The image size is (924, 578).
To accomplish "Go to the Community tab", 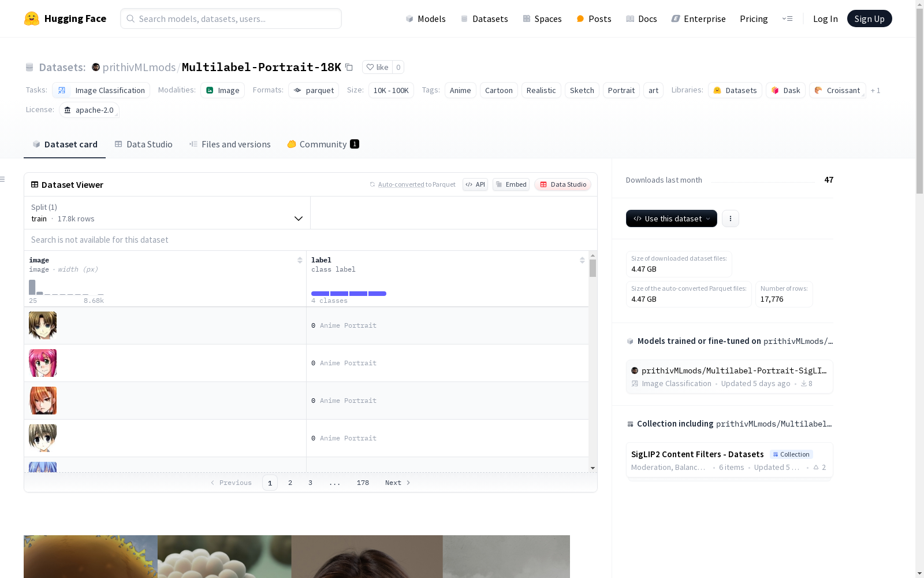I will (323, 144).
